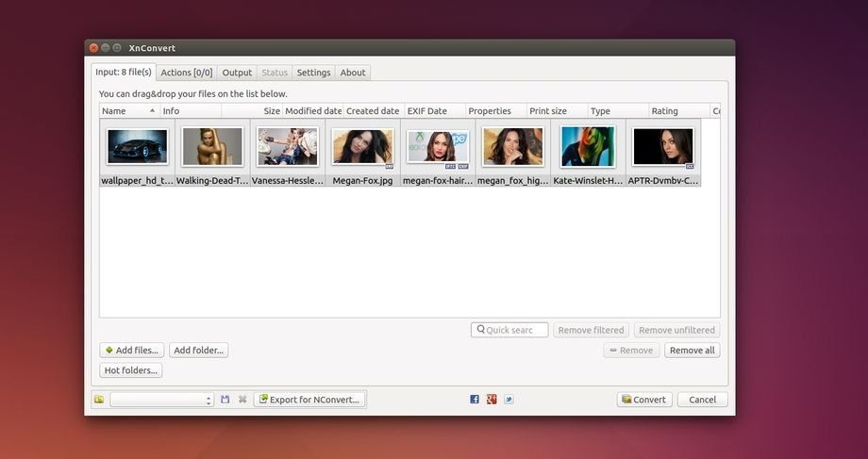Image resolution: width=868 pixels, height=459 pixels.
Task: Sort the file list by Name column
Action: click(128, 111)
